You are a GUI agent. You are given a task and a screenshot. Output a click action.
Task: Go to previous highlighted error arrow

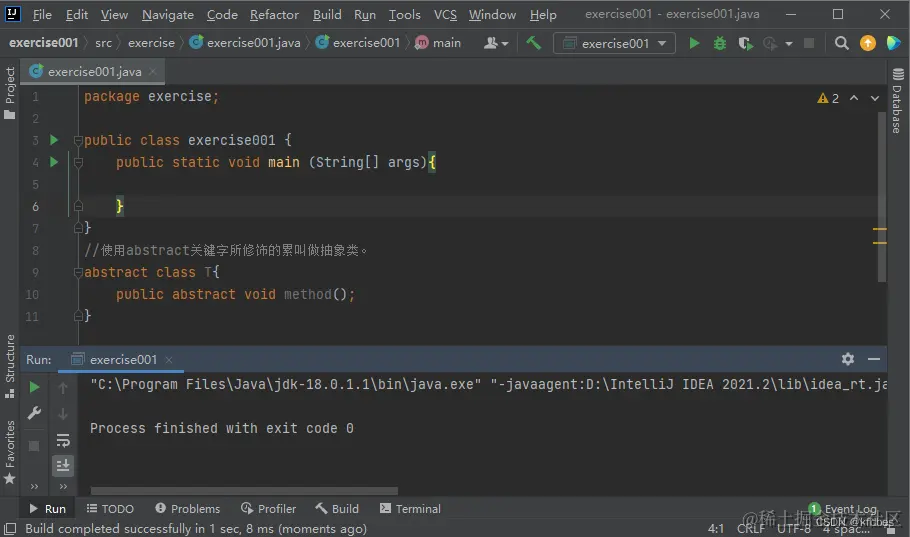854,98
